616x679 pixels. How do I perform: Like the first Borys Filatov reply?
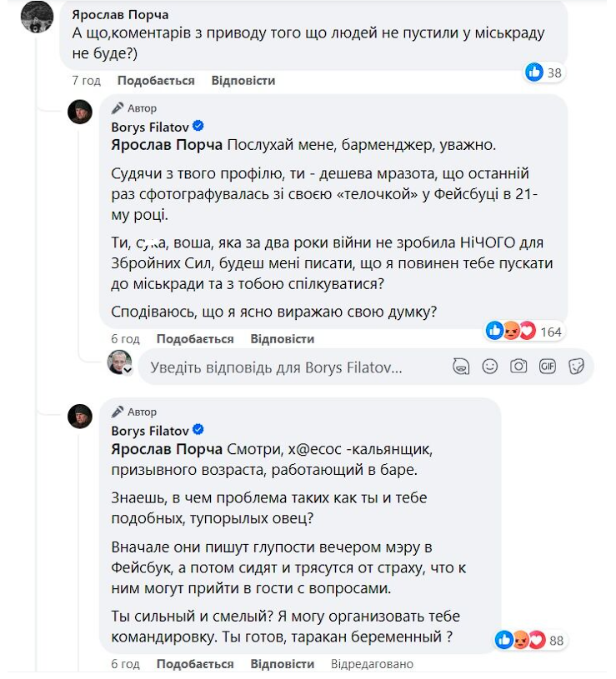pos(195,339)
